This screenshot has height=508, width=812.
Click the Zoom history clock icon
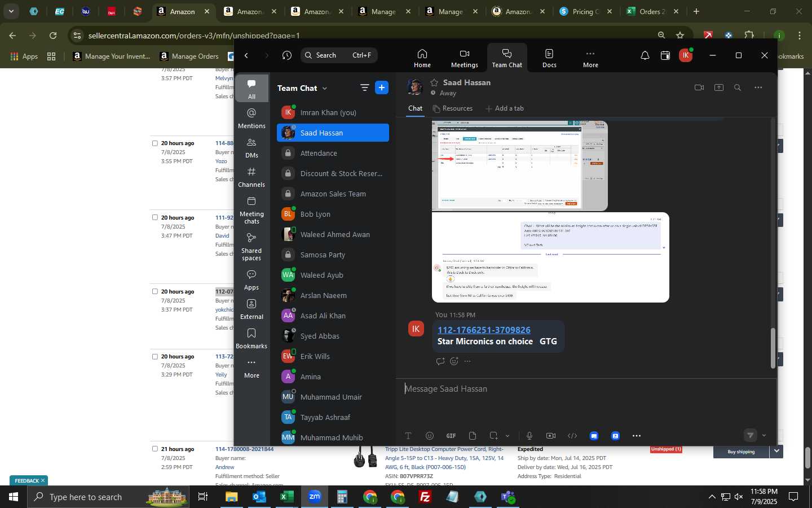click(x=287, y=55)
